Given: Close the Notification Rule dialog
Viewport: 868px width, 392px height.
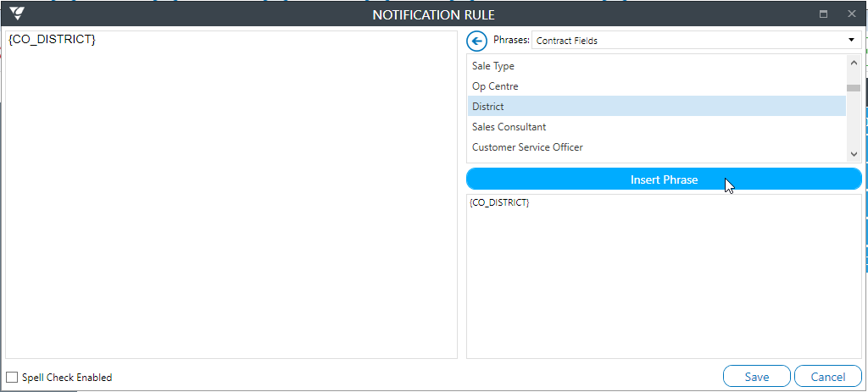Looking at the screenshot, I should (x=851, y=14).
